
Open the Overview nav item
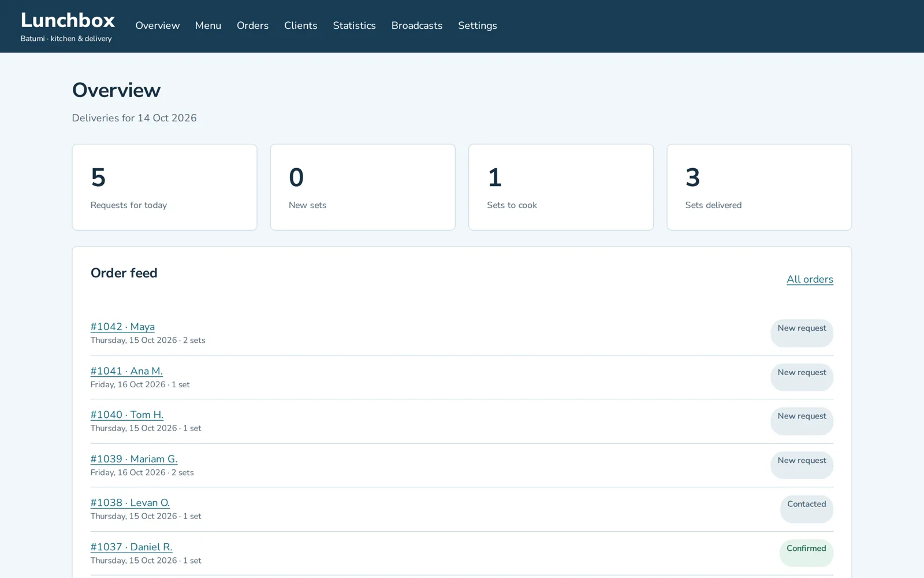157,25
